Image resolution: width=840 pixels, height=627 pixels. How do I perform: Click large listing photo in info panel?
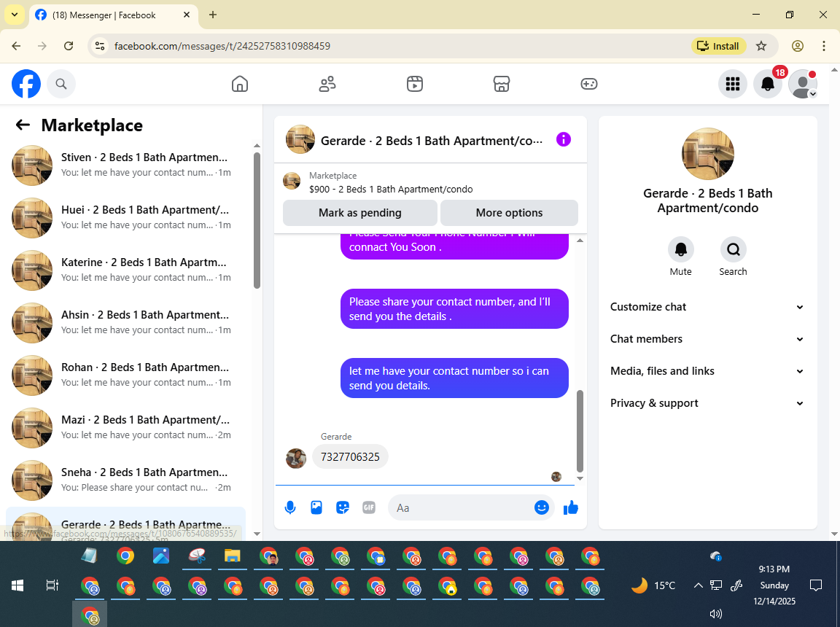(708, 154)
